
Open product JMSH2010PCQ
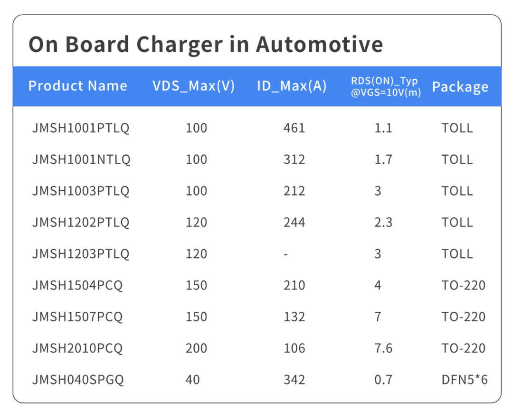[77, 348]
